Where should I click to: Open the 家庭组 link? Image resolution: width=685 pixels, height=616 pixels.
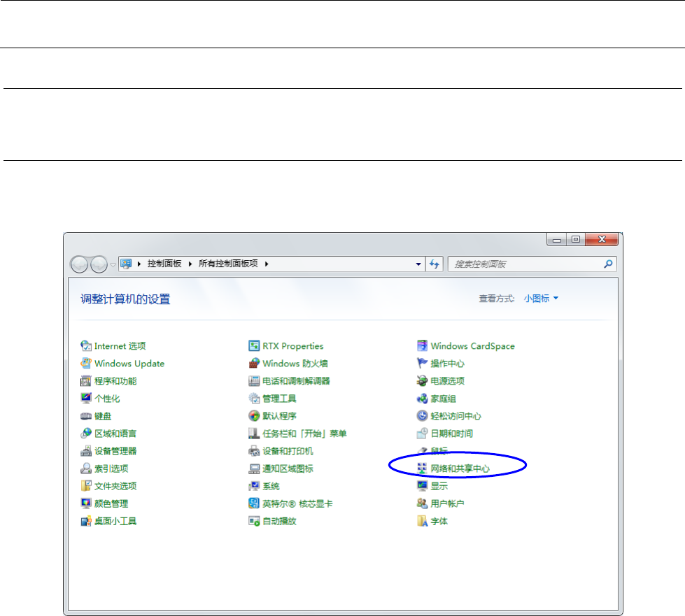pyautogui.click(x=443, y=399)
